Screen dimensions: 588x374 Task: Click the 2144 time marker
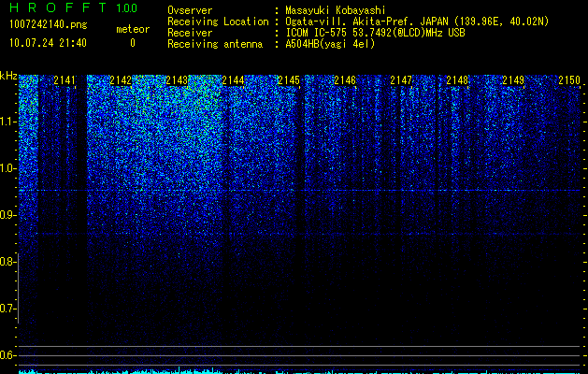tap(233, 80)
